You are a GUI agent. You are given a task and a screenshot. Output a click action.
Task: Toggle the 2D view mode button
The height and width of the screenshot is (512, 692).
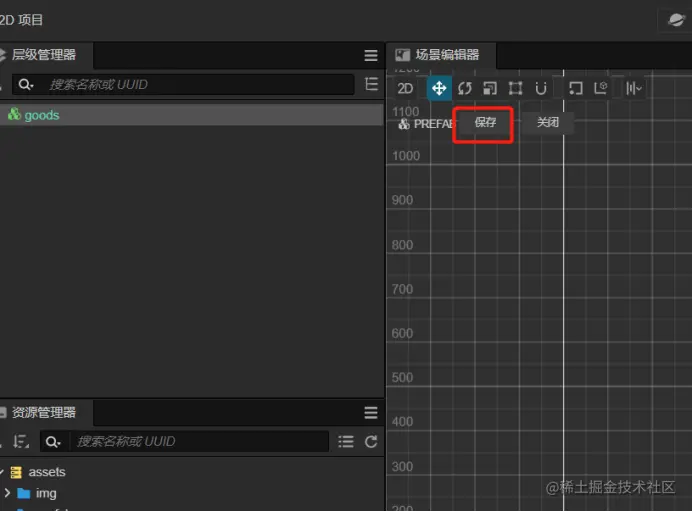[405, 89]
